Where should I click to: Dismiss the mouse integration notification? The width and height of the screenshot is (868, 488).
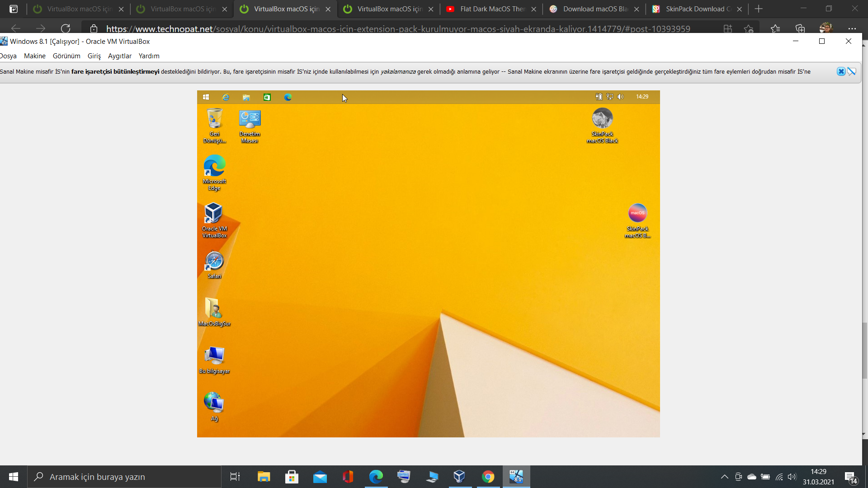[x=841, y=71]
